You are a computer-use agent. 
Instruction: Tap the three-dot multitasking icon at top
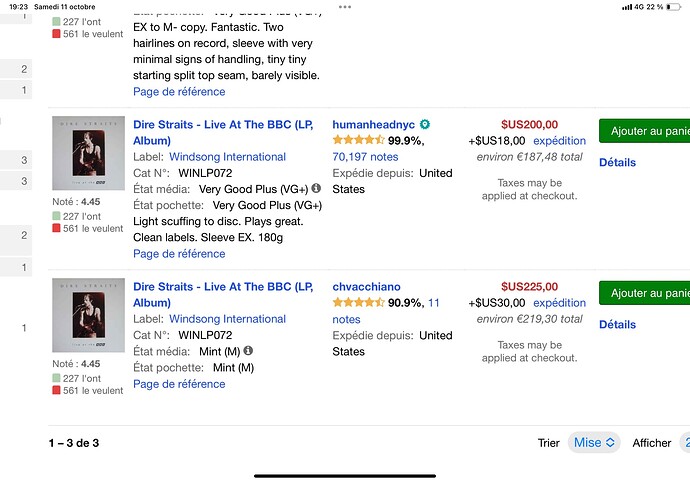pyautogui.click(x=345, y=6)
